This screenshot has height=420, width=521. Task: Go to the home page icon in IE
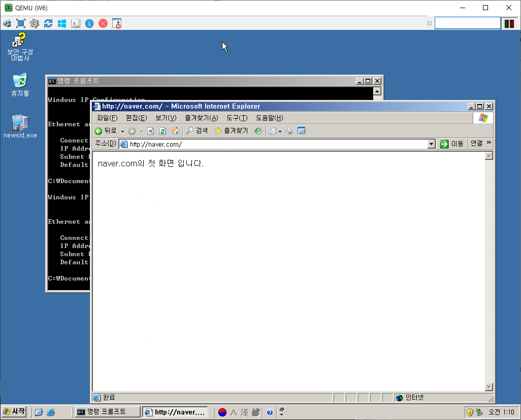coord(175,131)
